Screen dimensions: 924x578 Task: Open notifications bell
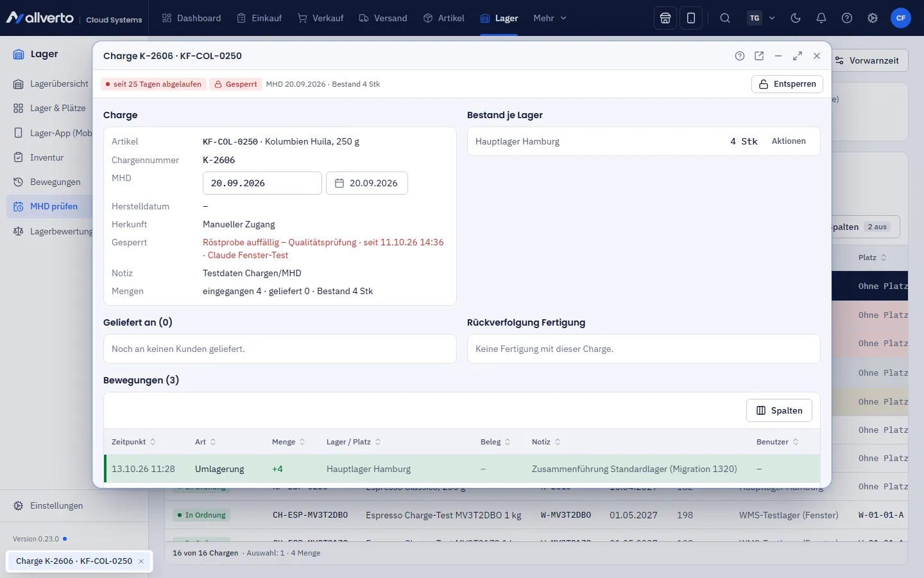pos(821,18)
